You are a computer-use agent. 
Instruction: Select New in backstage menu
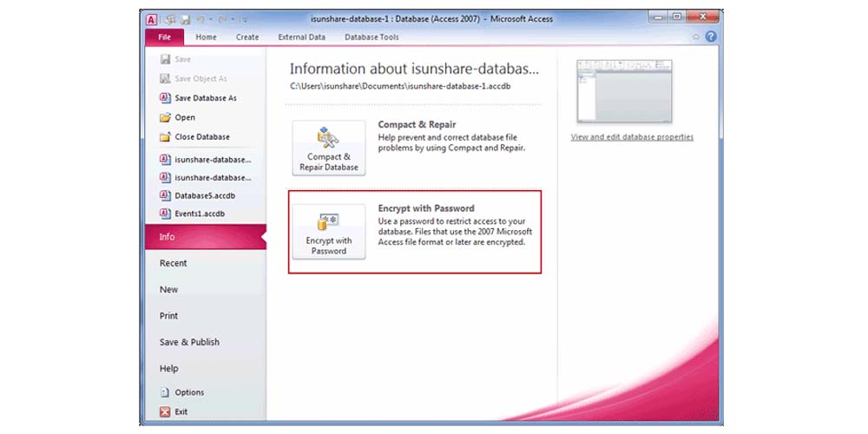169,290
